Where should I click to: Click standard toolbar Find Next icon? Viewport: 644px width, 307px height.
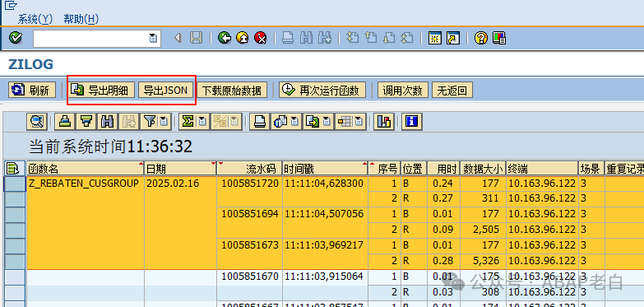[325, 38]
